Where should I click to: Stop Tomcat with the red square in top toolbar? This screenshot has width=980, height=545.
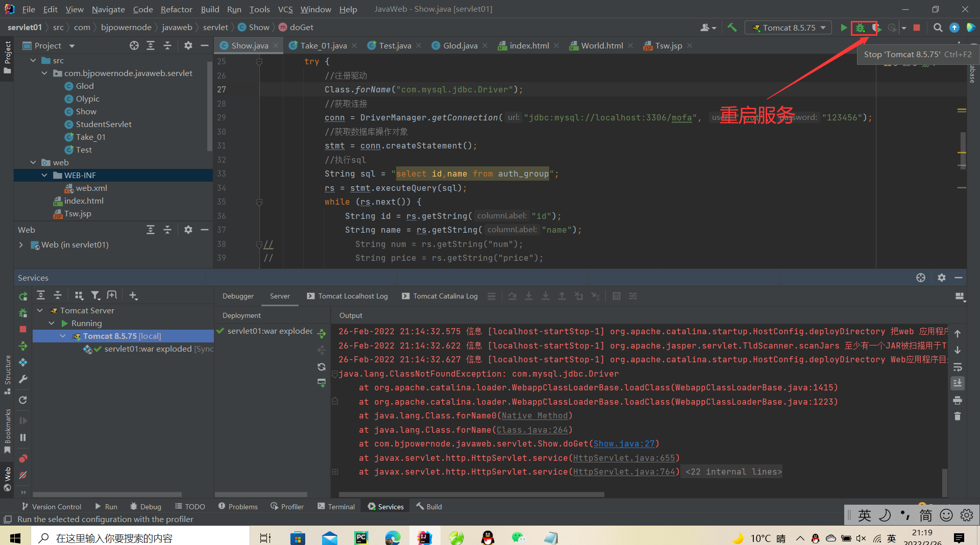[917, 28]
